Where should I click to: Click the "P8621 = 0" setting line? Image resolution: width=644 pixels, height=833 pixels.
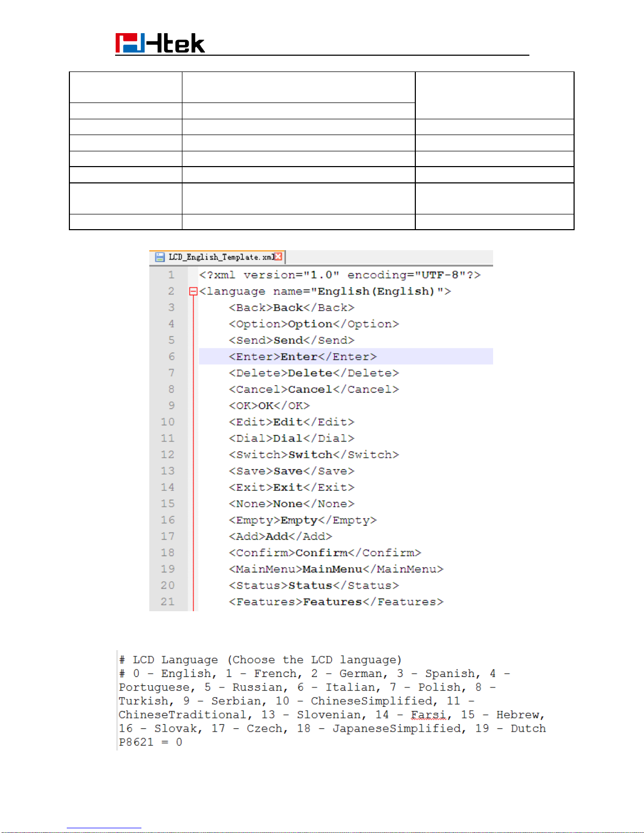pyautogui.click(x=150, y=742)
